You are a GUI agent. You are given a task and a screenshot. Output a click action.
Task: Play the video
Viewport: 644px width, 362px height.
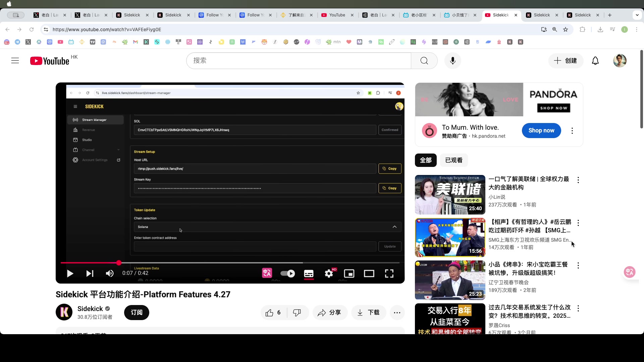(x=70, y=274)
